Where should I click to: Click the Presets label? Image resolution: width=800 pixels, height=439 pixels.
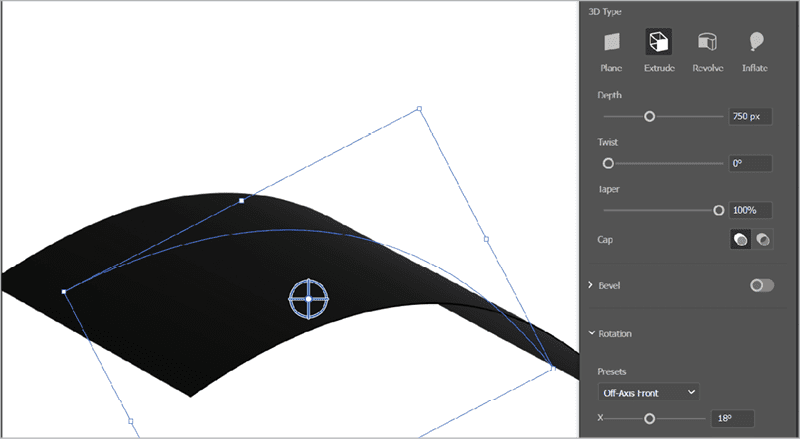coord(612,372)
